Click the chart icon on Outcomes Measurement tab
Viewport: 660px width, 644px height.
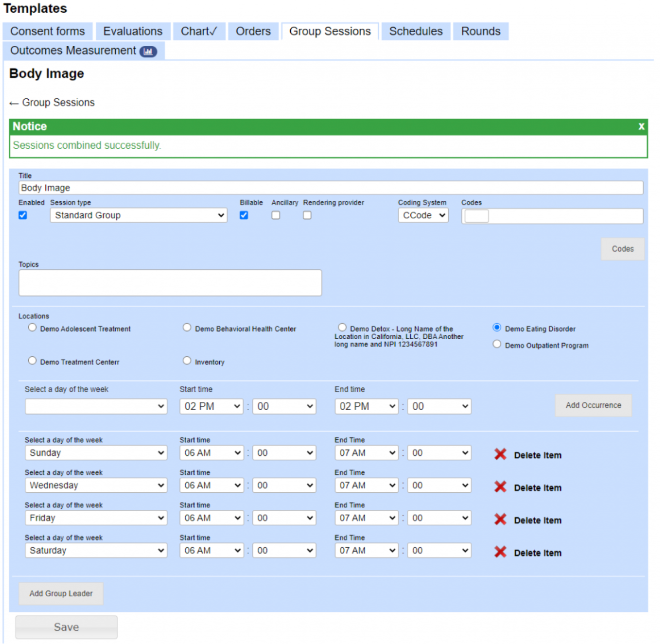(148, 52)
